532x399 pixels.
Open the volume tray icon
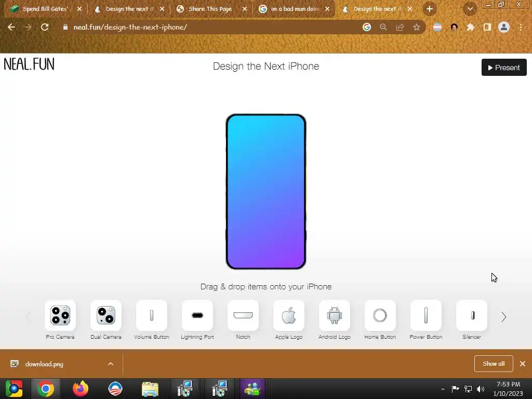(481, 389)
